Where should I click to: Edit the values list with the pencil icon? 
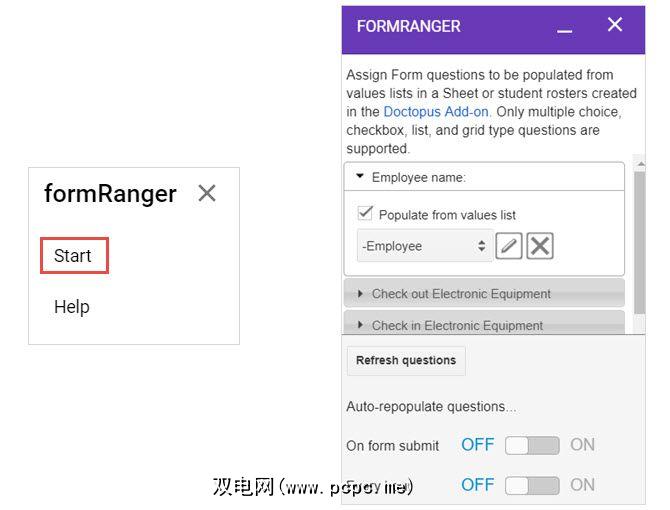[509, 246]
